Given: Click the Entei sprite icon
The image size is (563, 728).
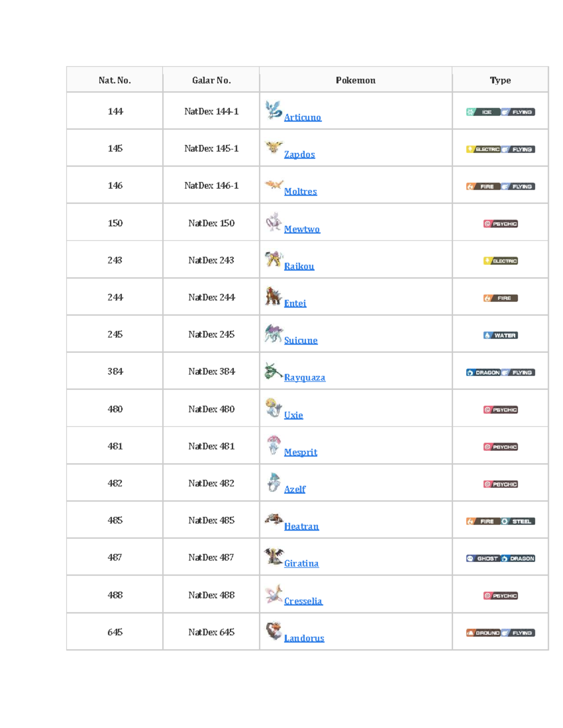Looking at the screenshot, I should pos(274,296).
